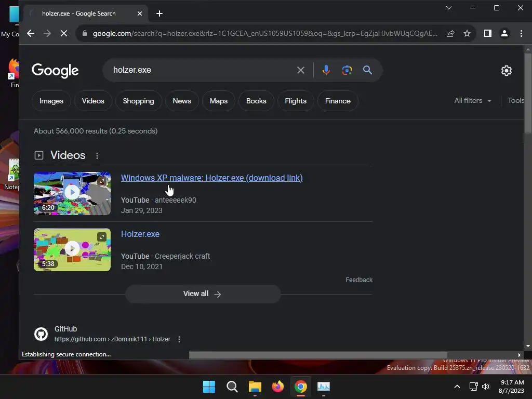Viewport: 532px width, 399px height.
Task: Open the Holzer.exe Creeperjack craft video link
Action: (x=140, y=234)
